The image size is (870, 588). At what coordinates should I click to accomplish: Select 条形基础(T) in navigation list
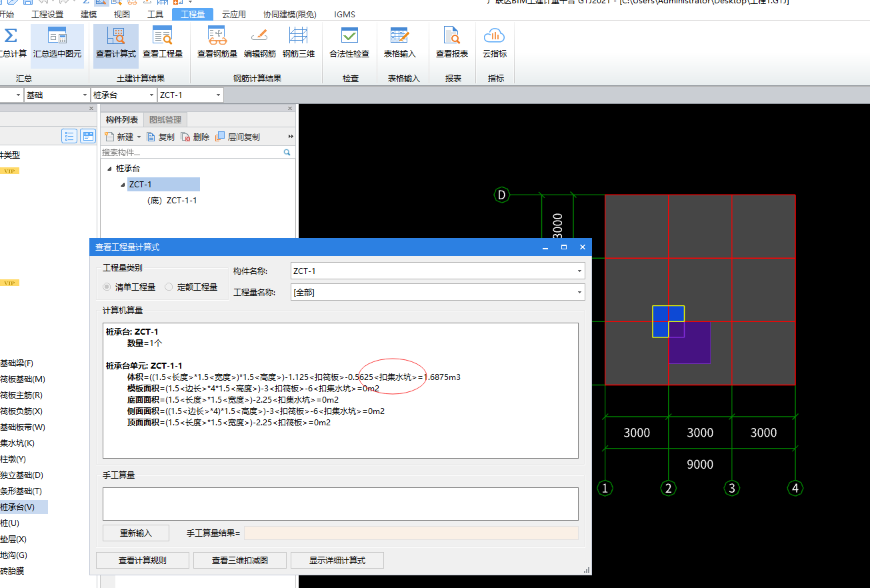pos(21,491)
